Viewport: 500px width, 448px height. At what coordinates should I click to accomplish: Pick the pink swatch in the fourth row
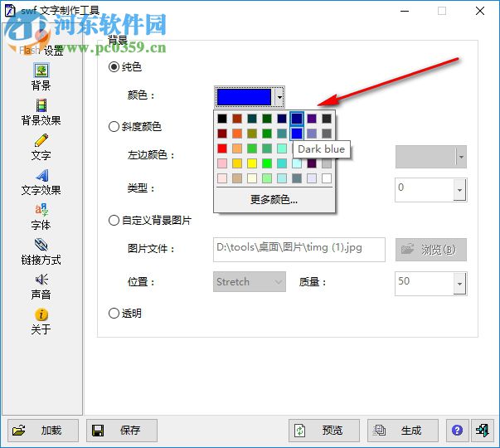click(222, 163)
